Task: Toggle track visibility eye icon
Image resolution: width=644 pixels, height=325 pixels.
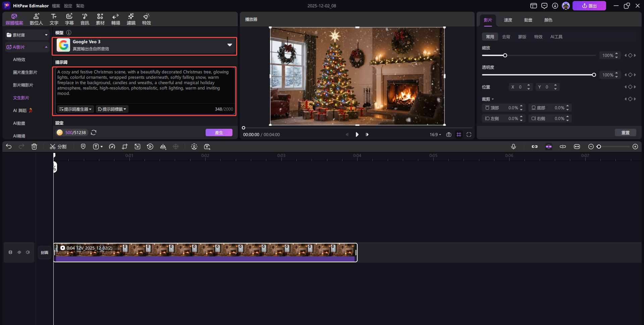Action: point(19,252)
